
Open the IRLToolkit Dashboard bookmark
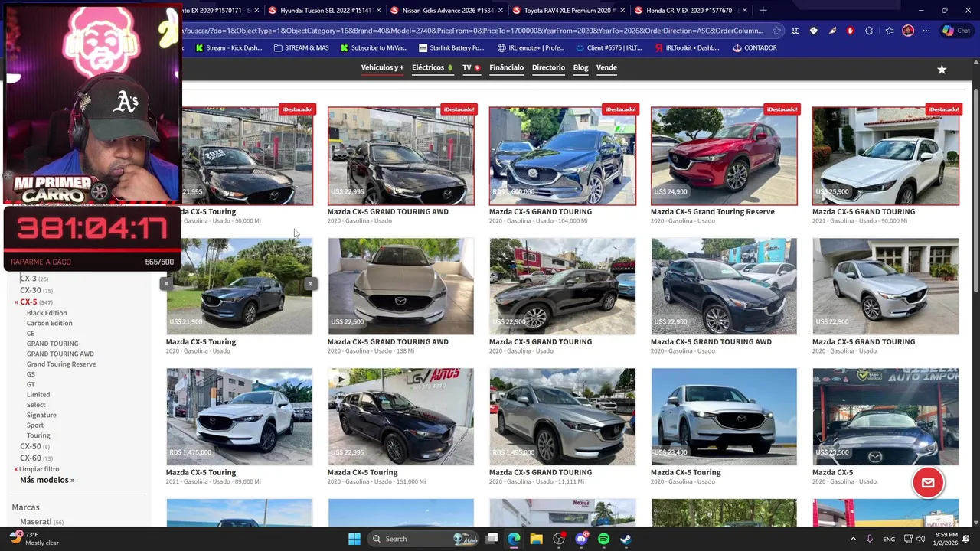pyautogui.click(x=687, y=47)
